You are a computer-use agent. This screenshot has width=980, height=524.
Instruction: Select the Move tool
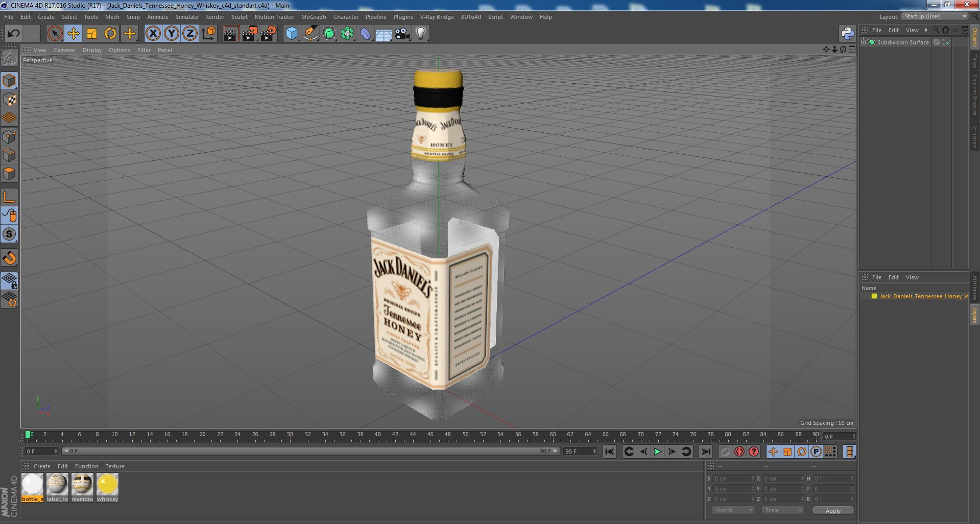pyautogui.click(x=74, y=34)
